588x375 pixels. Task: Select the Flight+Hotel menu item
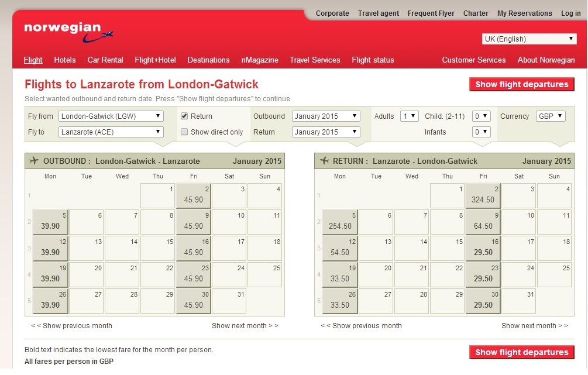[x=155, y=60]
